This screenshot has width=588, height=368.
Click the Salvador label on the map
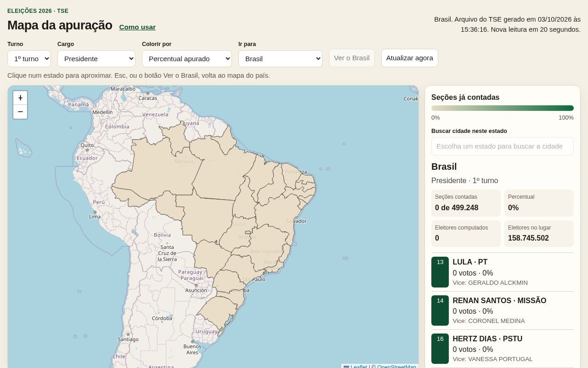coord(296,221)
